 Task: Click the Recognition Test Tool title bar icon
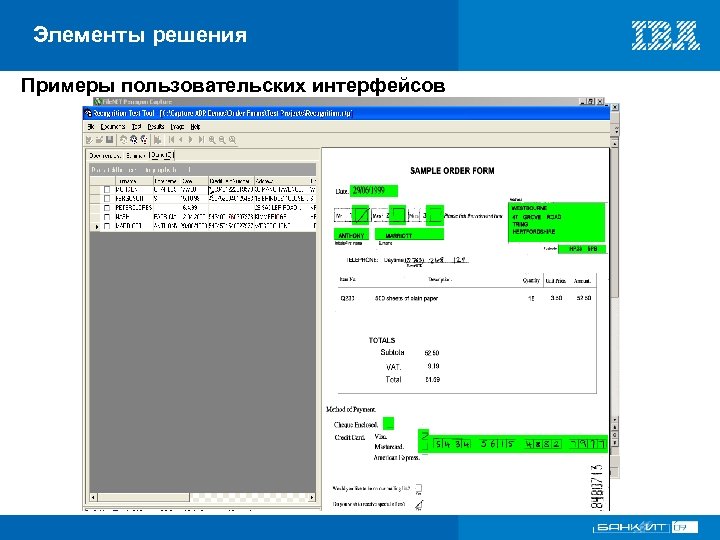pyautogui.click(x=88, y=113)
